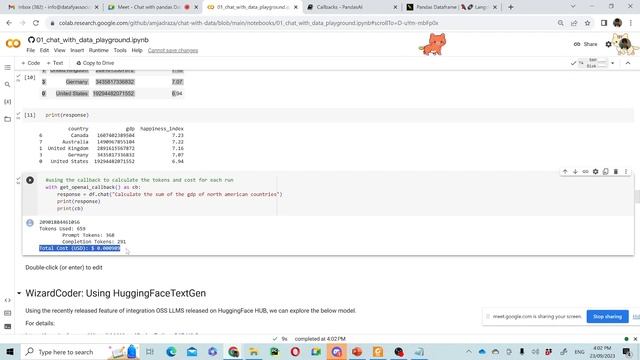Reload the browser page
The width and height of the screenshot is (640, 360).
click(36, 23)
